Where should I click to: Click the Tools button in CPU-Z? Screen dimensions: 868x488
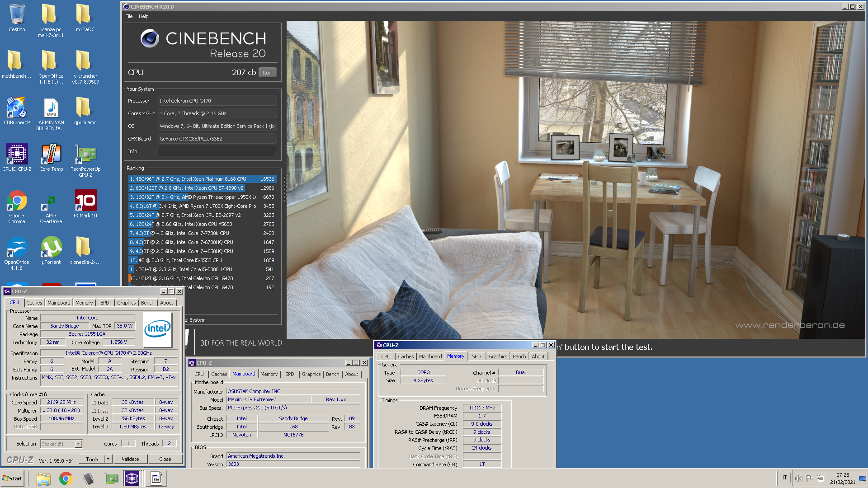92,459
